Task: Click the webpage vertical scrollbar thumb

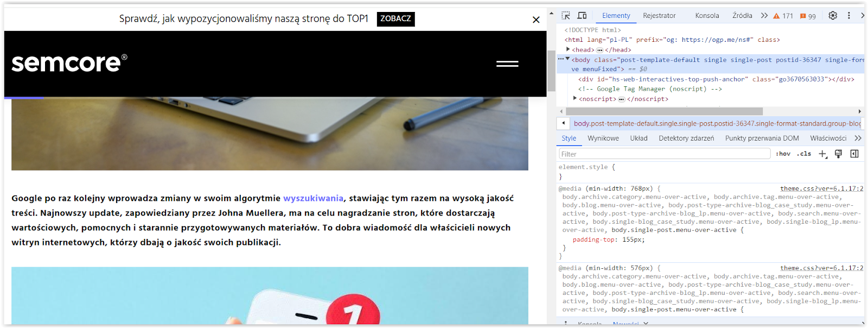Action: (x=551, y=71)
